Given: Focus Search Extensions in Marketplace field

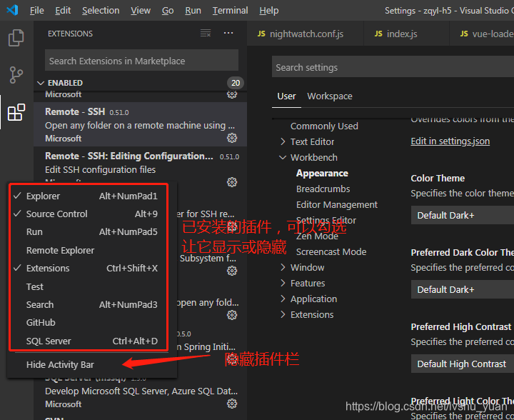Looking at the screenshot, I should pyautogui.click(x=141, y=60).
